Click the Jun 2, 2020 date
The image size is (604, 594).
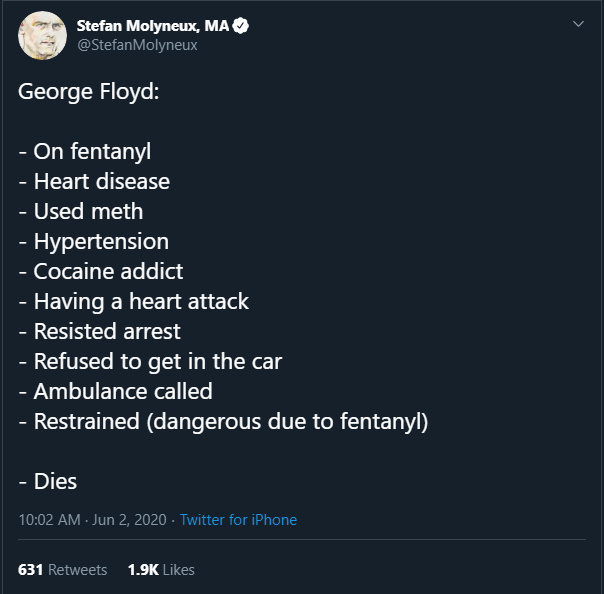click(129, 520)
